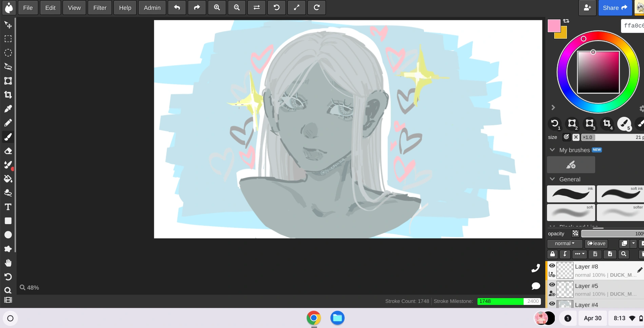
Task: Activate the Hand pan tool
Action: click(8, 263)
